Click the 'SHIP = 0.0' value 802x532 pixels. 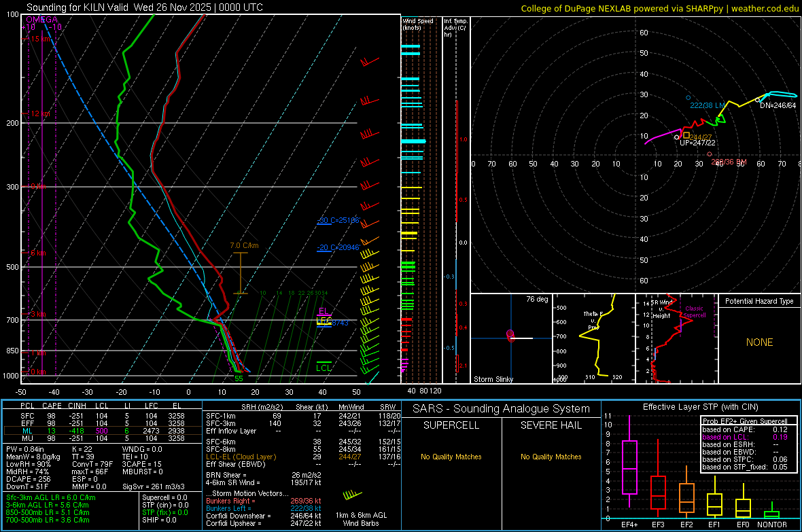159,520
